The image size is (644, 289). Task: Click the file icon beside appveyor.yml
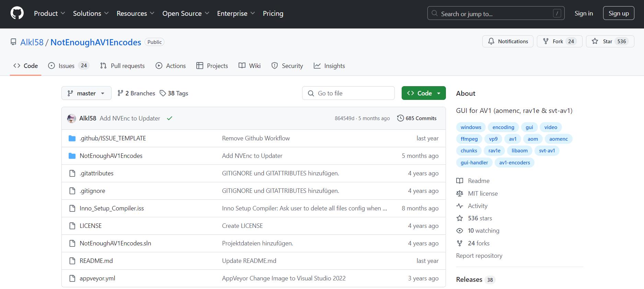pyautogui.click(x=72, y=278)
